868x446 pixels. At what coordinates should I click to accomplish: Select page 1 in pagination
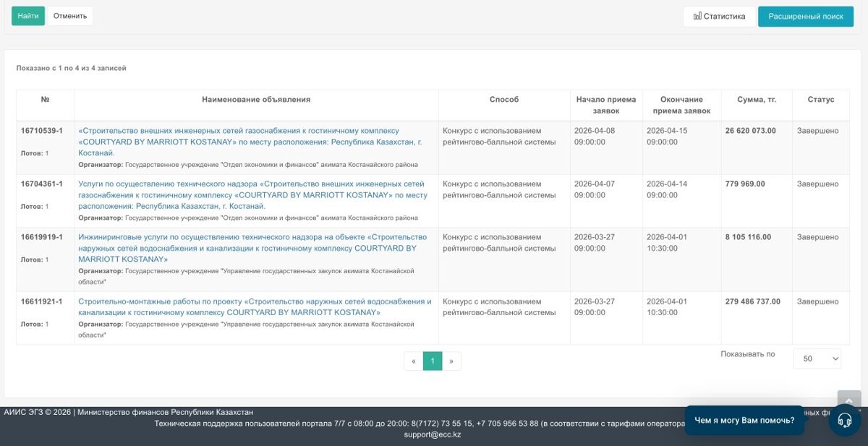pyautogui.click(x=432, y=361)
